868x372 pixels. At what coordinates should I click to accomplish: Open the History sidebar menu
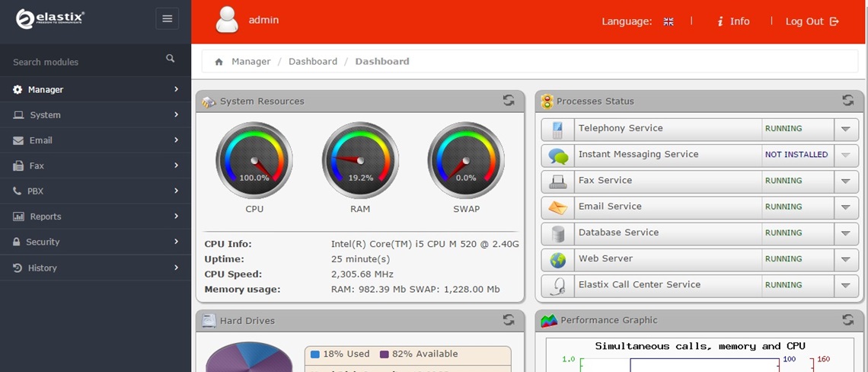coord(95,268)
